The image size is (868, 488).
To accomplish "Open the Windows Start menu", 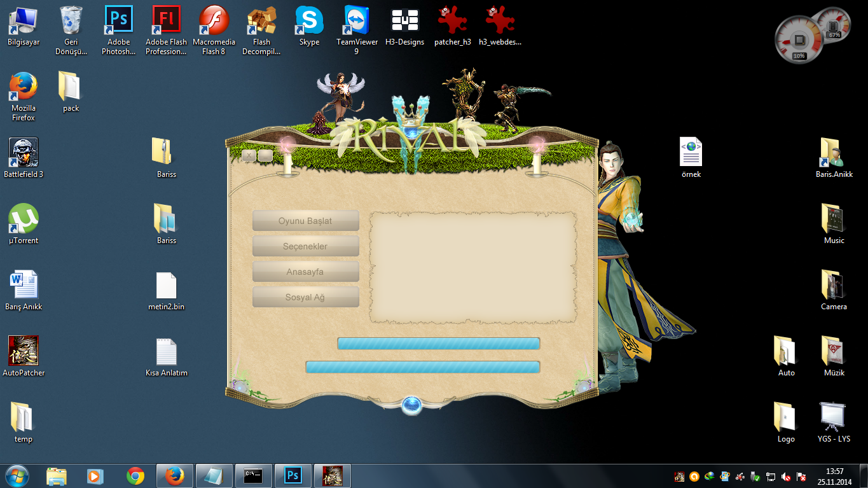I will [x=17, y=476].
